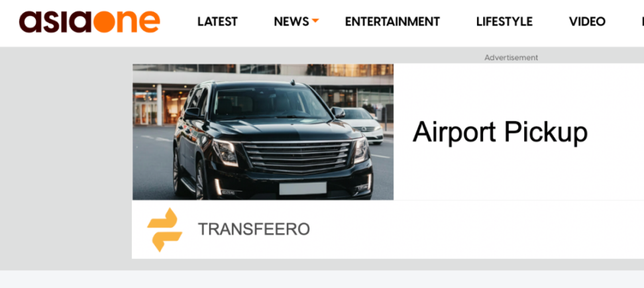Go to the ENTERTAINMENT section
The image size is (644, 288).
click(392, 21)
